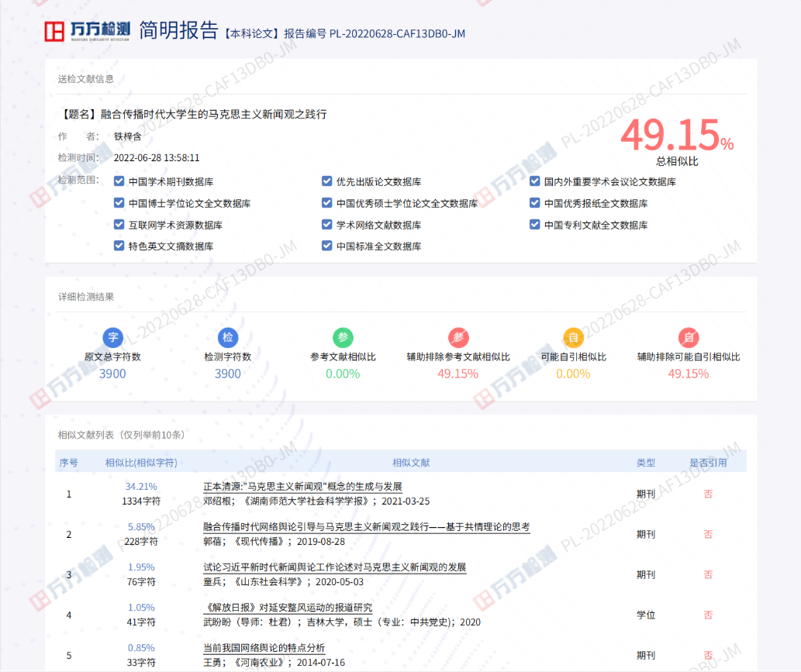The height and width of the screenshot is (672, 801).
Task: Toggle 优先出版论文数据库 checkbox
Action: (327, 181)
